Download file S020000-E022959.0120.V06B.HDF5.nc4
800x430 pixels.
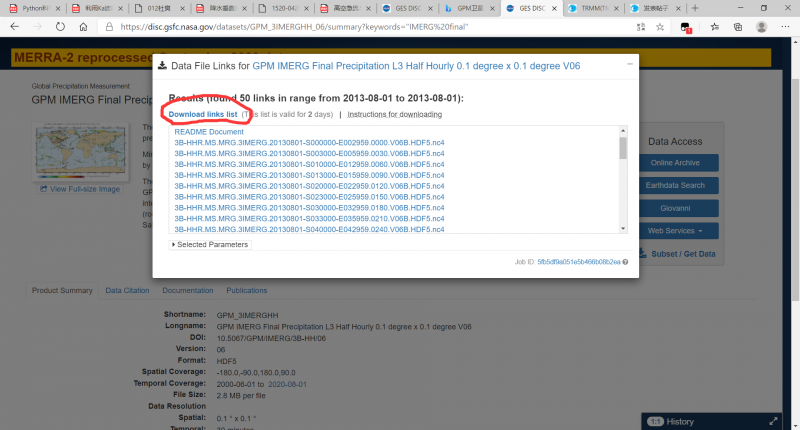(x=309, y=186)
